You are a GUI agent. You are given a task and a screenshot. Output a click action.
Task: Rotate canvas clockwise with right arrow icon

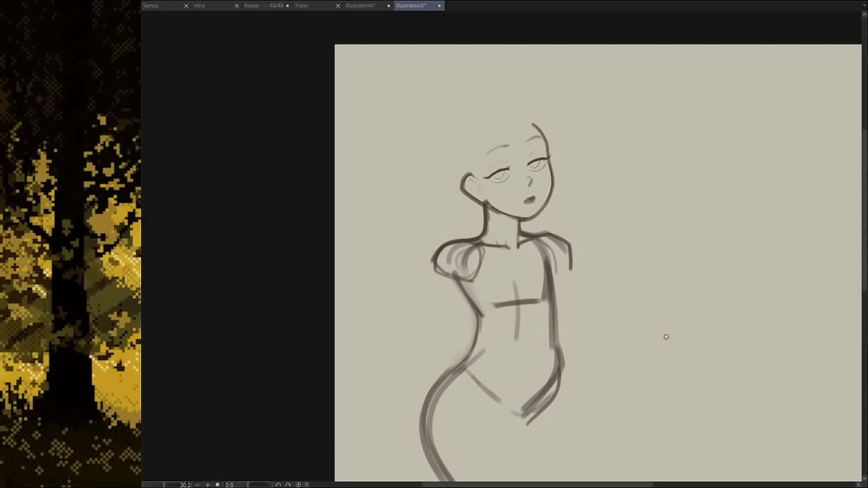pos(288,485)
